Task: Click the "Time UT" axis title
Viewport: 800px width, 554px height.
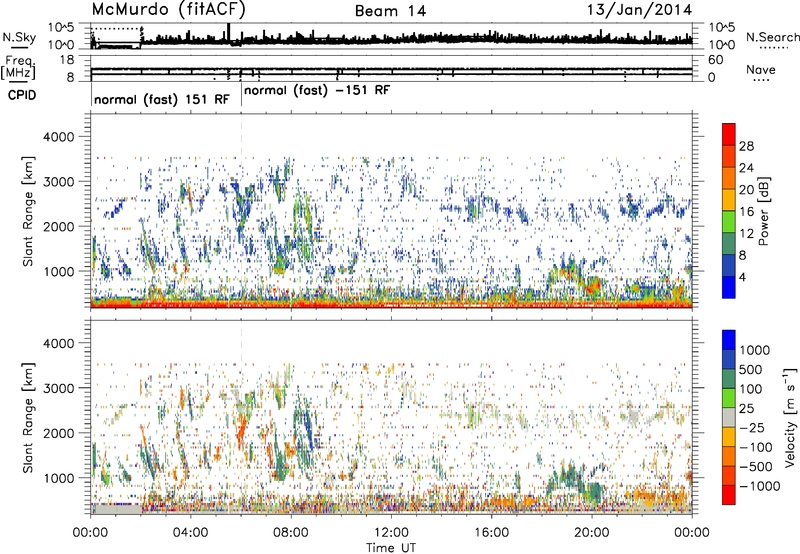Action: coord(391,548)
